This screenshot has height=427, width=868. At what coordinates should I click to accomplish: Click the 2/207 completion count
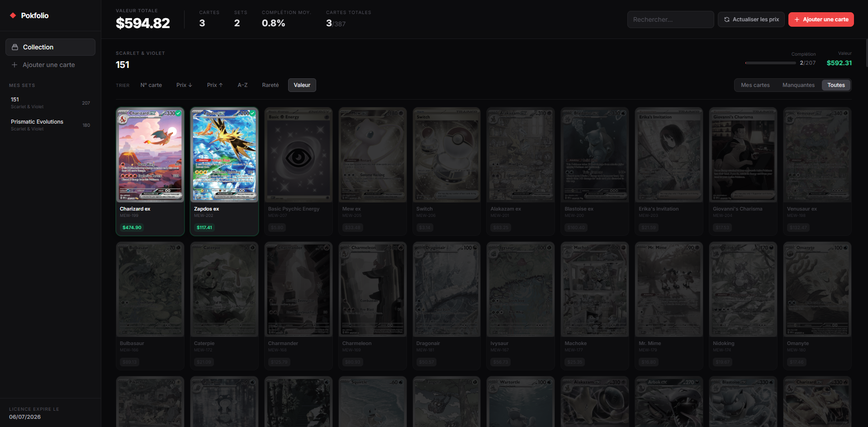pyautogui.click(x=807, y=63)
